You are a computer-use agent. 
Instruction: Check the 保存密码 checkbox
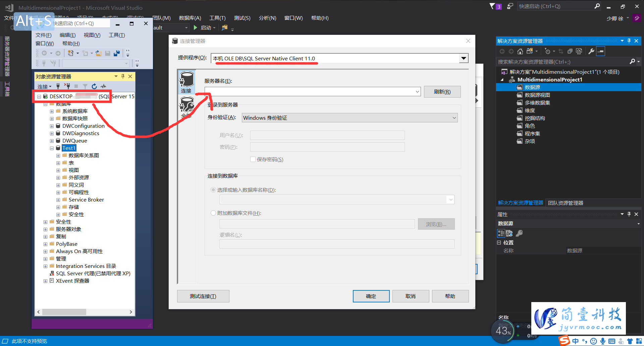pyautogui.click(x=253, y=159)
